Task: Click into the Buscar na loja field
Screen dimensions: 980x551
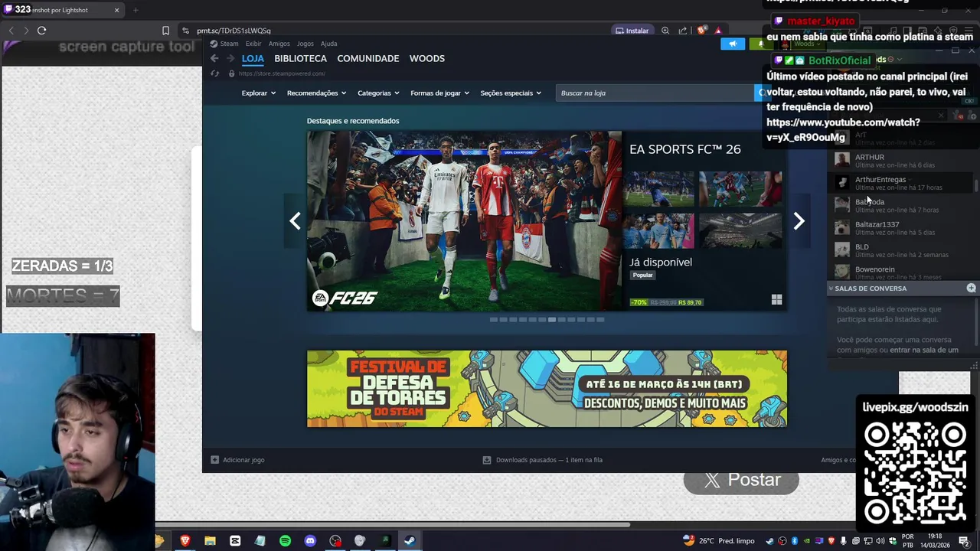Action: 655,93
